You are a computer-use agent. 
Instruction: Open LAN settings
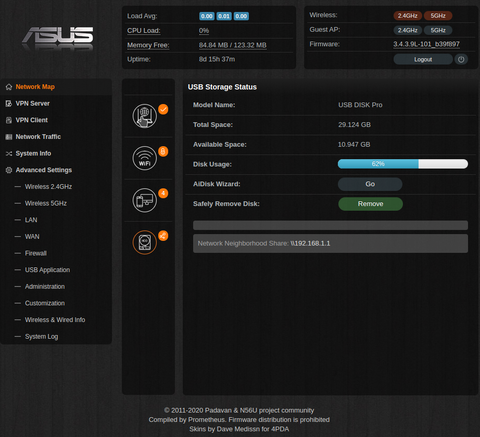[31, 220]
